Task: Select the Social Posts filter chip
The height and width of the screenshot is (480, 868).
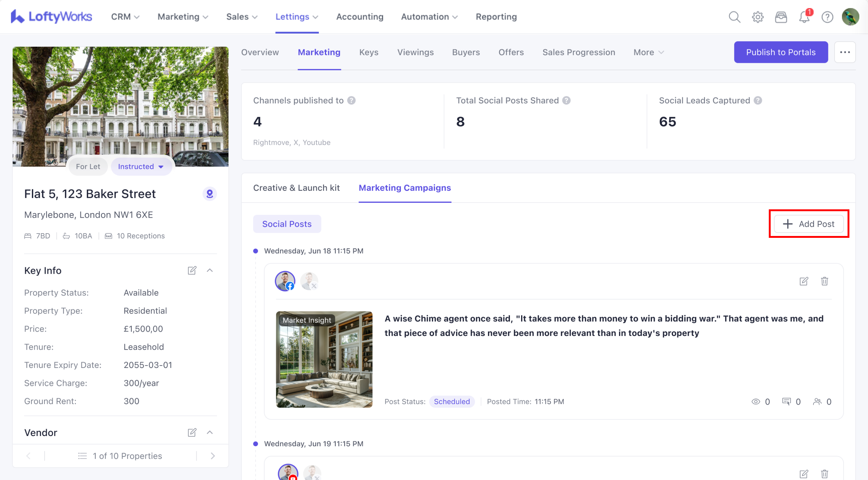Action: [287, 224]
